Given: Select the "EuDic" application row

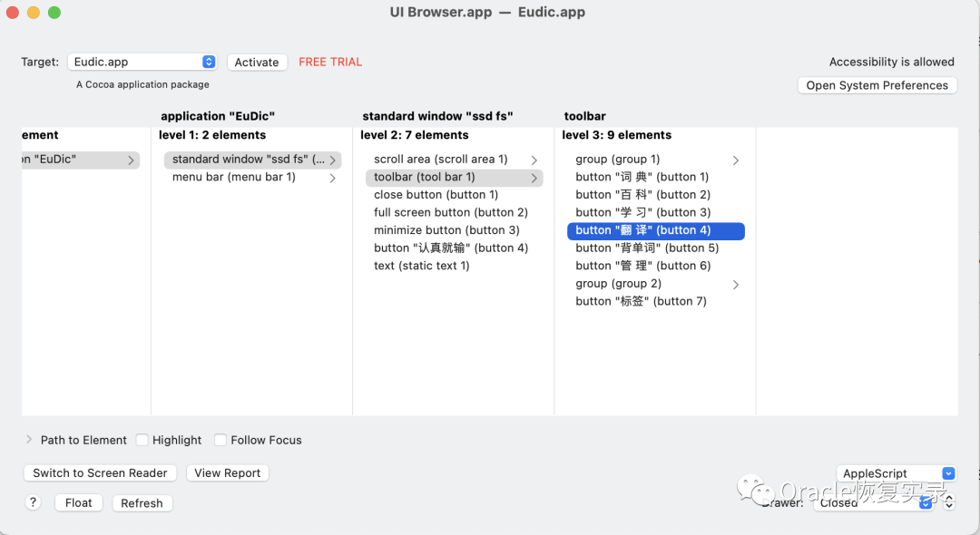Looking at the screenshot, I should coord(80,160).
